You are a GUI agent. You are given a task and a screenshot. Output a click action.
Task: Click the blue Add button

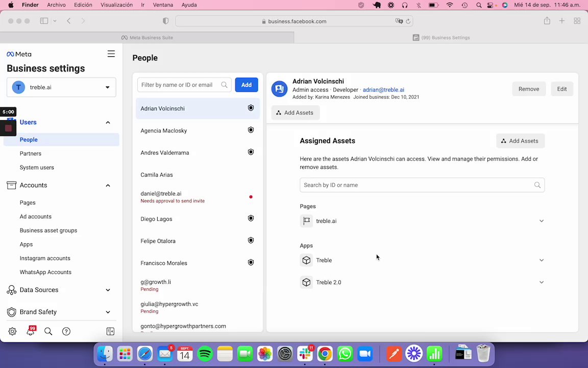click(247, 85)
